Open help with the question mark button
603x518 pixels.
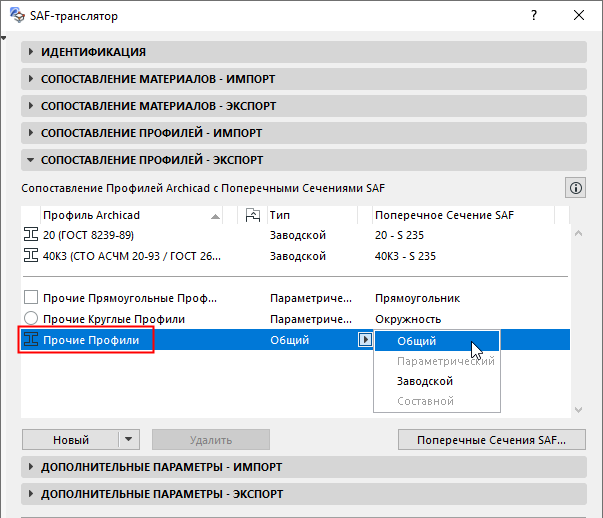pos(534,15)
